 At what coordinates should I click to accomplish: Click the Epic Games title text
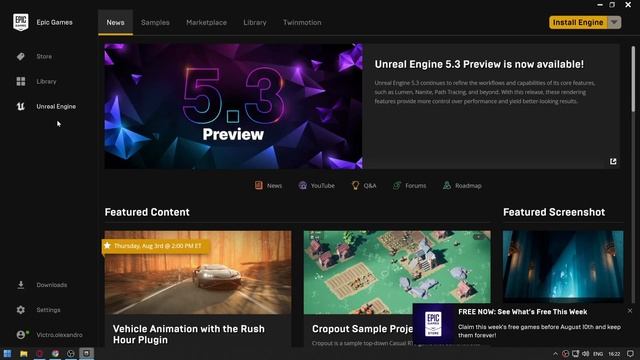pyautogui.click(x=54, y=22)
